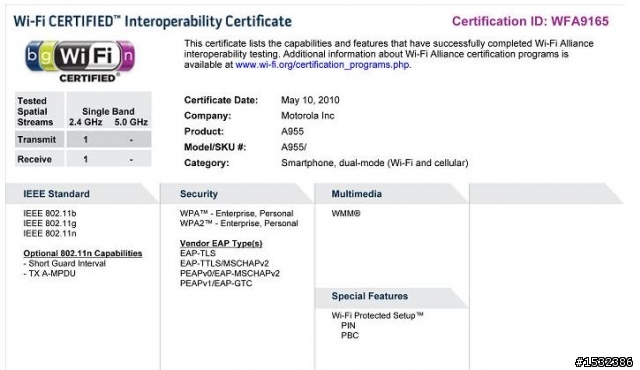Click the IEEE Standard section header
The image size is (640, 370).
point(56,194)
